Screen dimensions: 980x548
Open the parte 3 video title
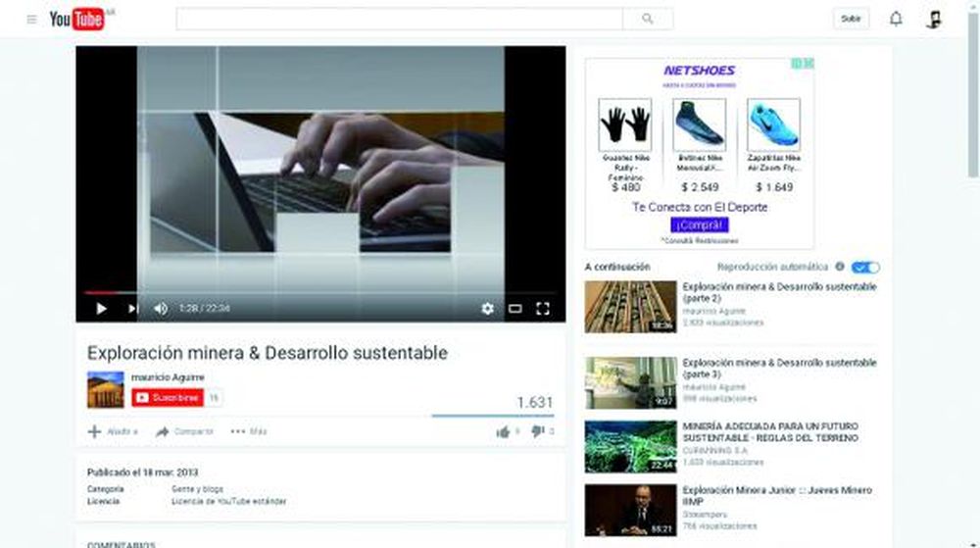[x=779, y=369]
